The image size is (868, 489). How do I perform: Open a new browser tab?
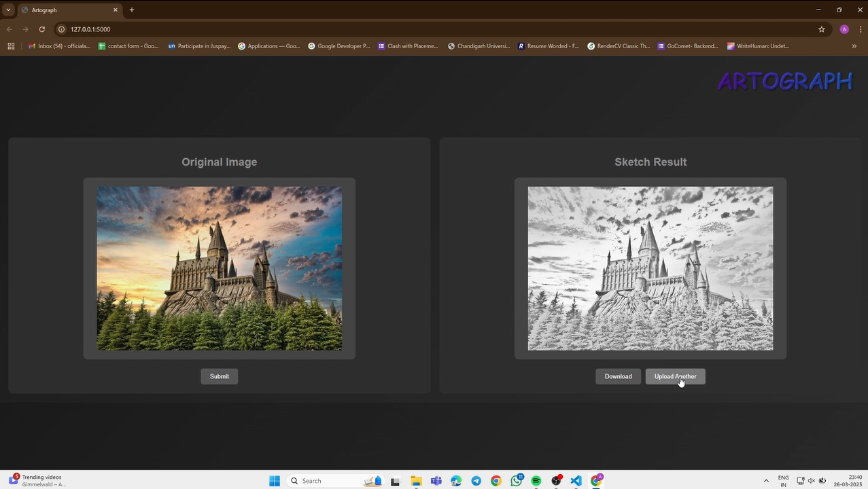tap(132, 10)
